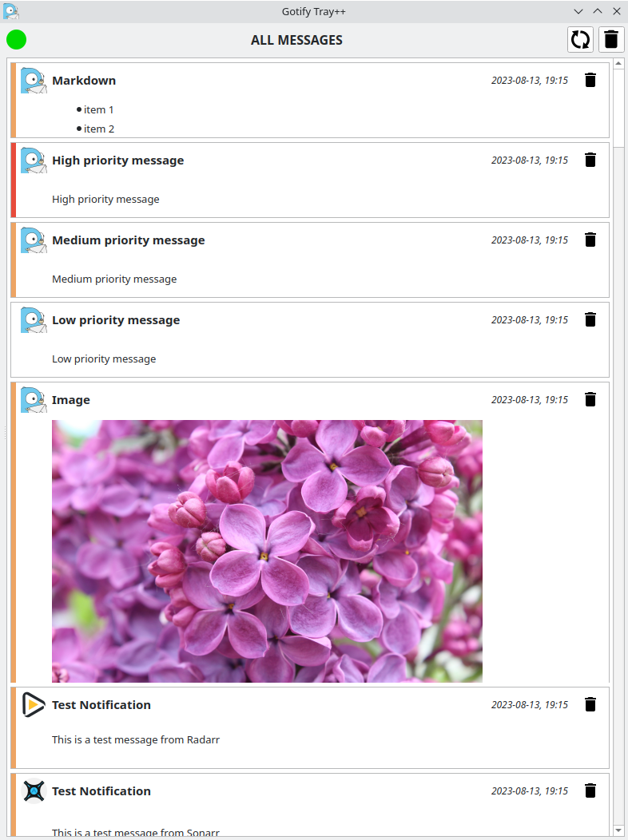Click the ALL MESSAGES header label

[x=296, y=40]
